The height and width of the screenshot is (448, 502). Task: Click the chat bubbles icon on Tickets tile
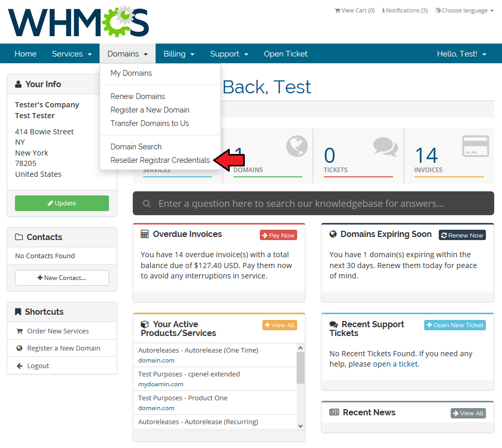[x=385, y=147]
